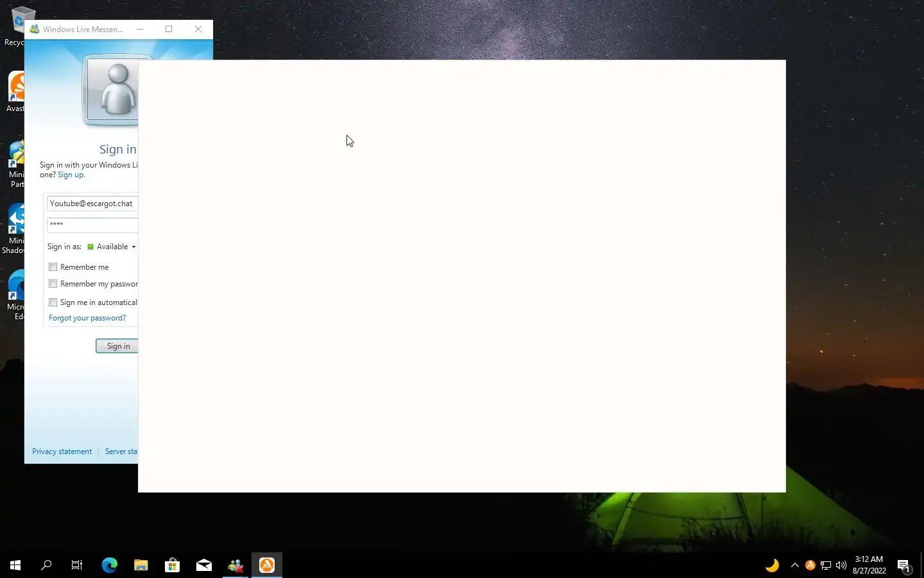The image size is (924, 578).
Task: Open Microsoft Store from taskbar
Action: (172, 565)
